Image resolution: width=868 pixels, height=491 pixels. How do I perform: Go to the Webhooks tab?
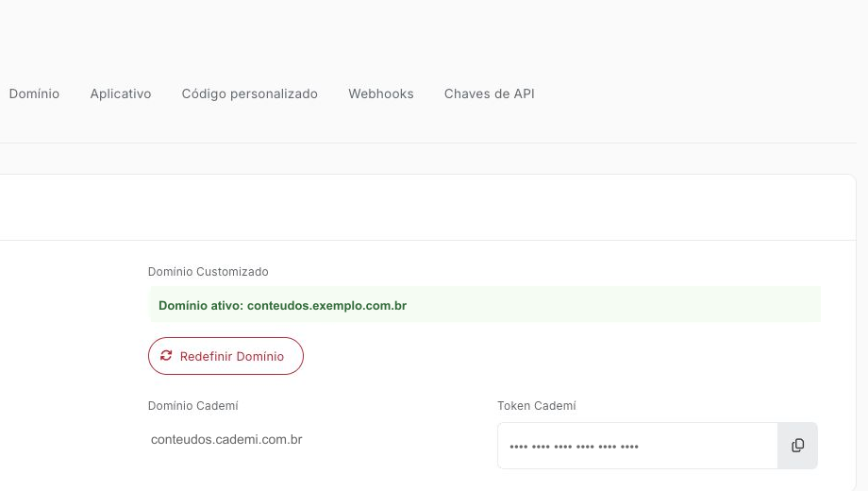[381, 93]
